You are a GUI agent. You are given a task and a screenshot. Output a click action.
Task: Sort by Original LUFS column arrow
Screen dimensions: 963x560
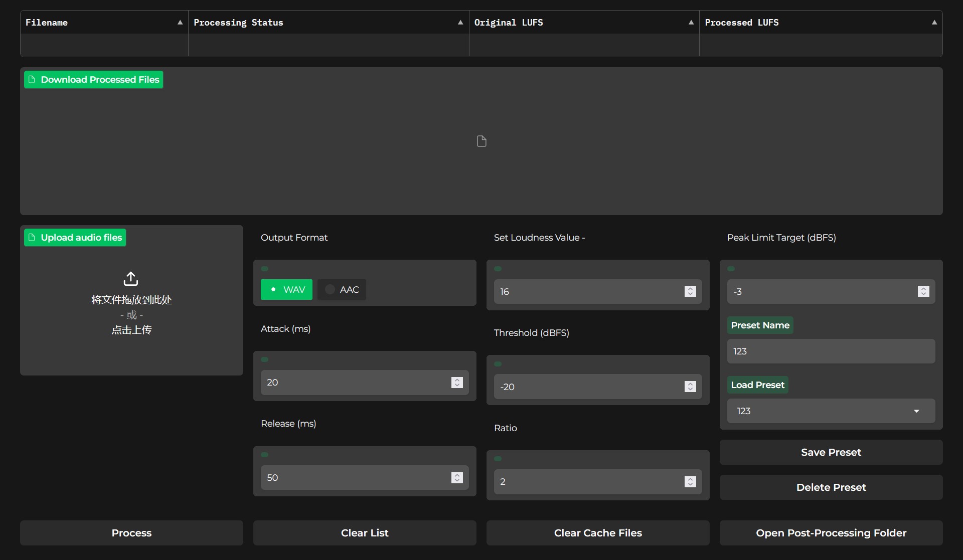(691, 23)
